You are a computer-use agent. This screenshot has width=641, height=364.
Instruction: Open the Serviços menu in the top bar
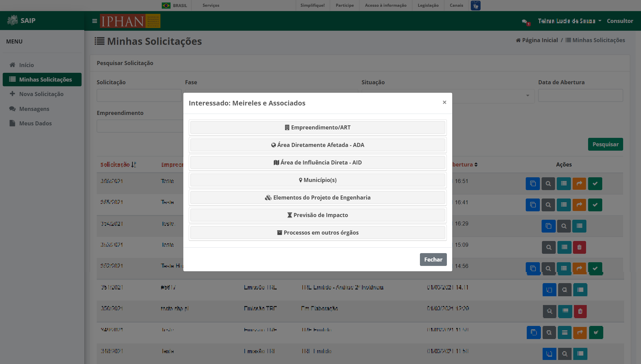[x=211, y=5]
